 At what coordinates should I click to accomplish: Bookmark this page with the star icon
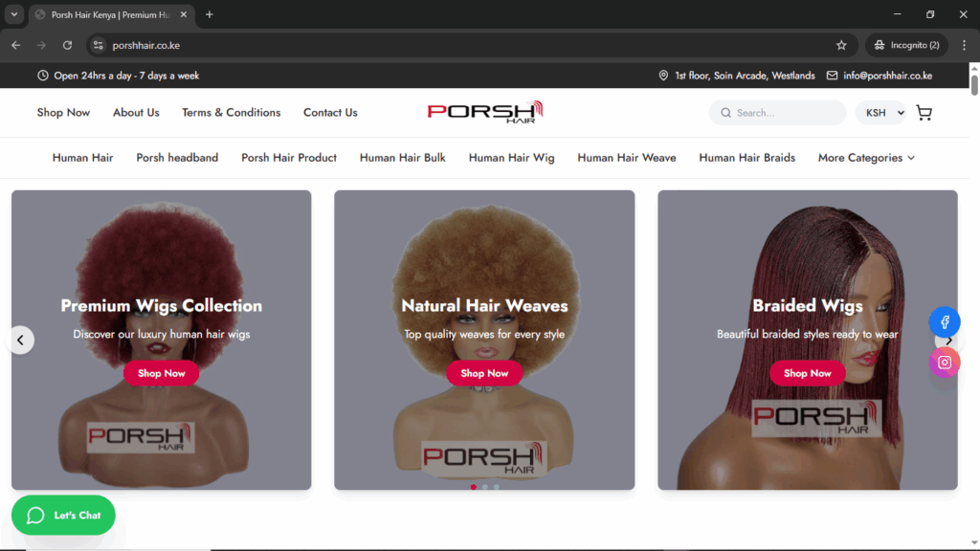pyautogui.click(x=841, y=45)
